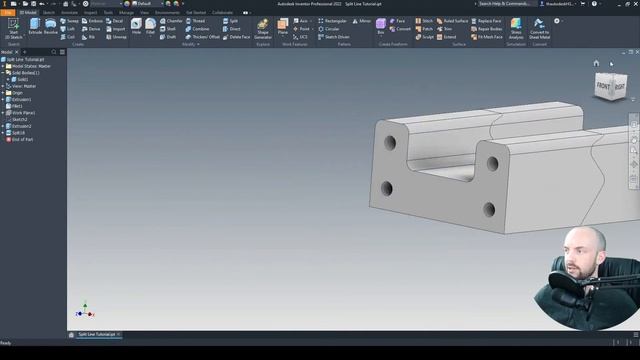Viewport: 640px width, 360px height.
Task: Select the Hole tool
Action: click(136, 27)
